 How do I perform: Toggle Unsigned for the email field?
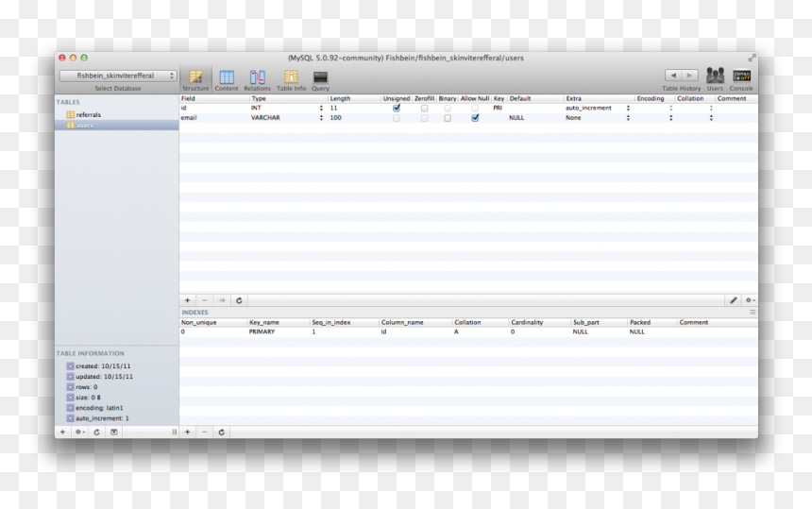coord(397,118)
